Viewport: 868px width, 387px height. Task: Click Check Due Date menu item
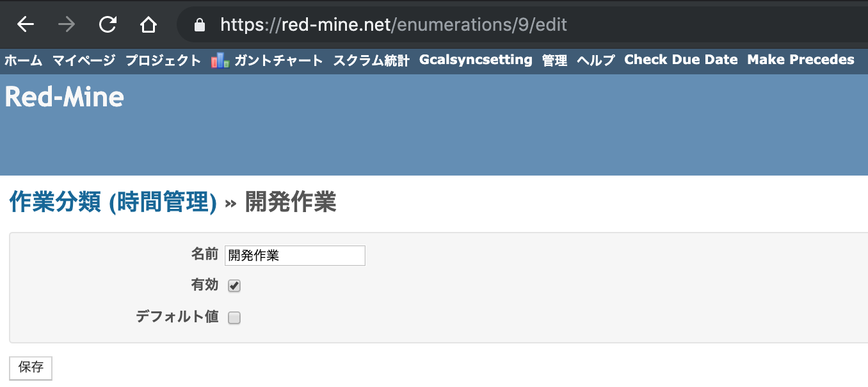(681, 60)
